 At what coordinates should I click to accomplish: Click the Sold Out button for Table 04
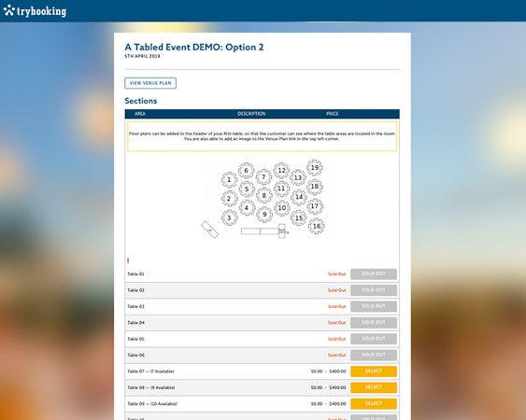pyautogui.click(x=374, y=322)
